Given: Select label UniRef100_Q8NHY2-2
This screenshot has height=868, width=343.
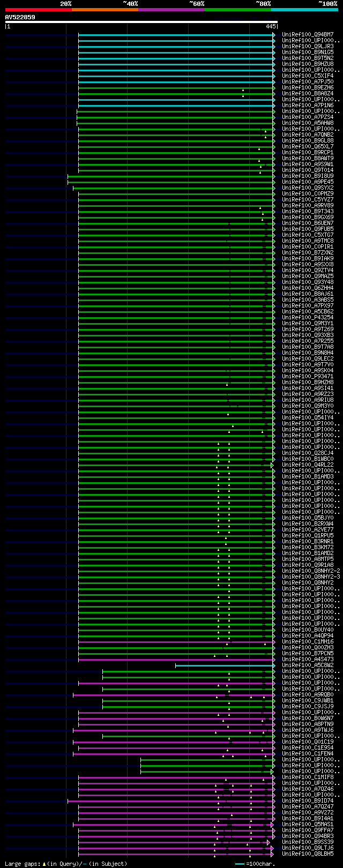Looking at the screenshot, I should click(311, 571).
